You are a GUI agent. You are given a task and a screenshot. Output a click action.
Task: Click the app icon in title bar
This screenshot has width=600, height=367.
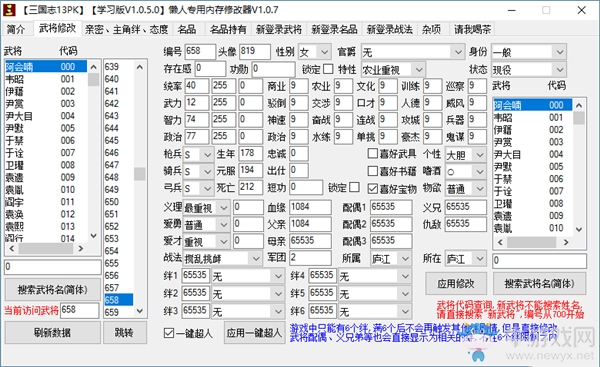tap(10, 10)
